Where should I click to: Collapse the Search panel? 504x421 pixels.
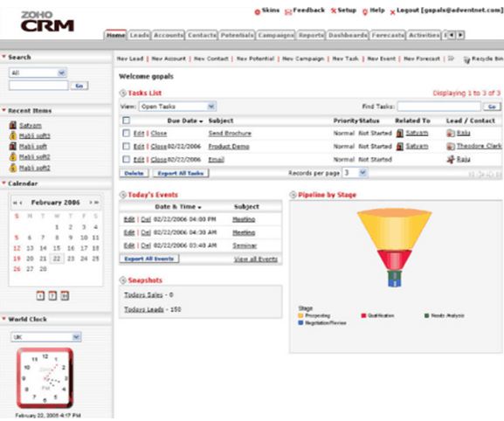[x=3, y=57]
